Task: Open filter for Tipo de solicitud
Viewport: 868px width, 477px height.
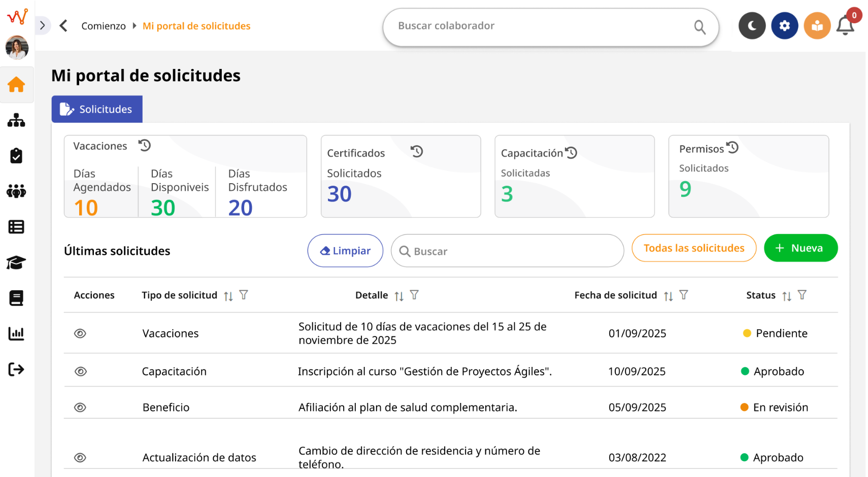Action: point(244,295)
